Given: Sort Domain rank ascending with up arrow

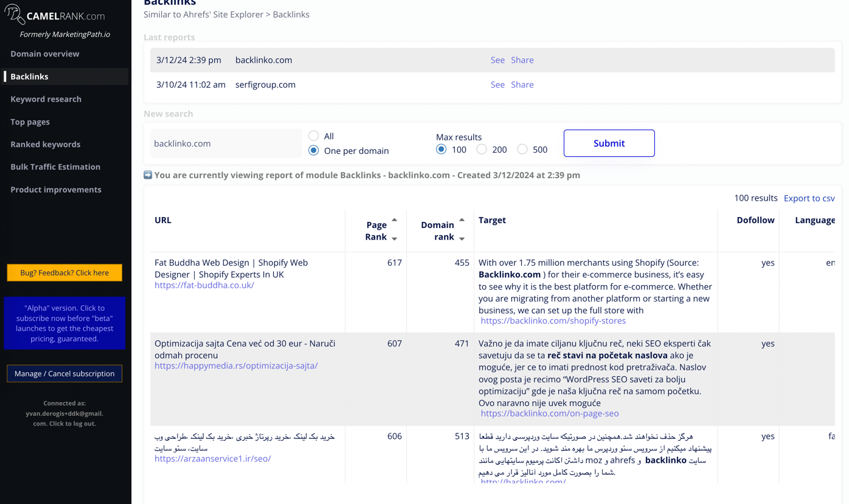Looking at the screenshot, I should [x=462, y=220].
